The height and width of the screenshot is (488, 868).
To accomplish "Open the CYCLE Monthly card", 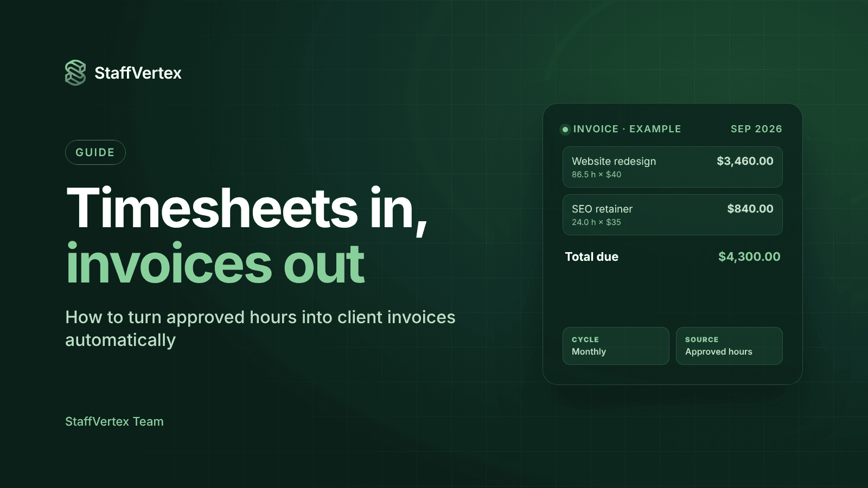I will tap(616, 346).
